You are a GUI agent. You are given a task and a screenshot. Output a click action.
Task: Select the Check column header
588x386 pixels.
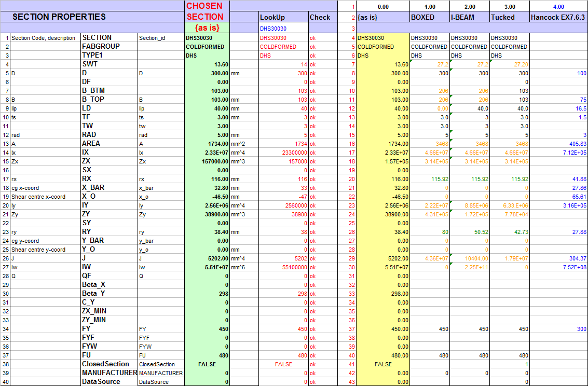point(323,17)
